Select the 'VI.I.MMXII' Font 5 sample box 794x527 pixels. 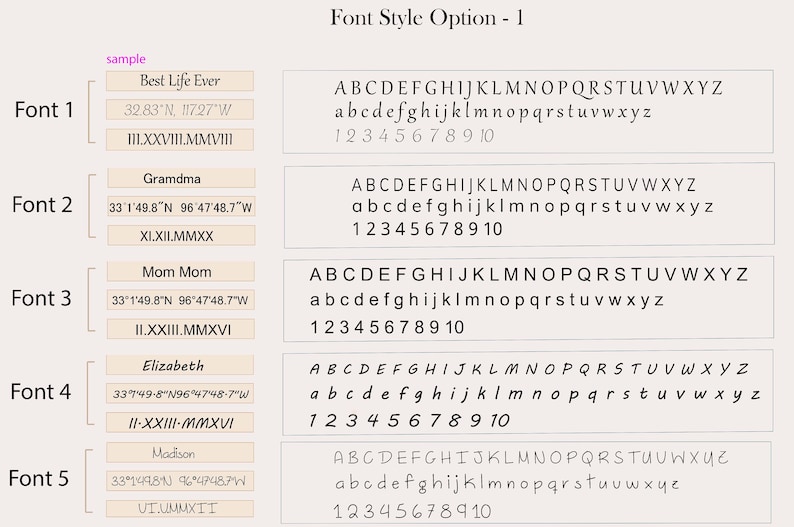tap(180, 508)
